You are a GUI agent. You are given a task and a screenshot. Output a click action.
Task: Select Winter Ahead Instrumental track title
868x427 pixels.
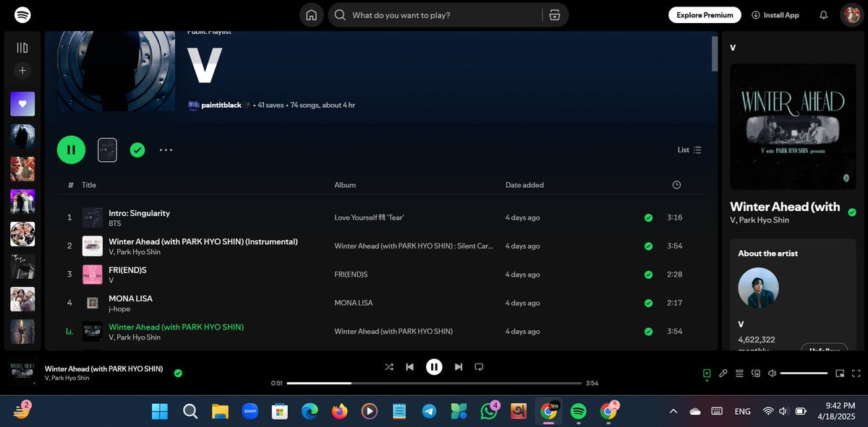203,242
